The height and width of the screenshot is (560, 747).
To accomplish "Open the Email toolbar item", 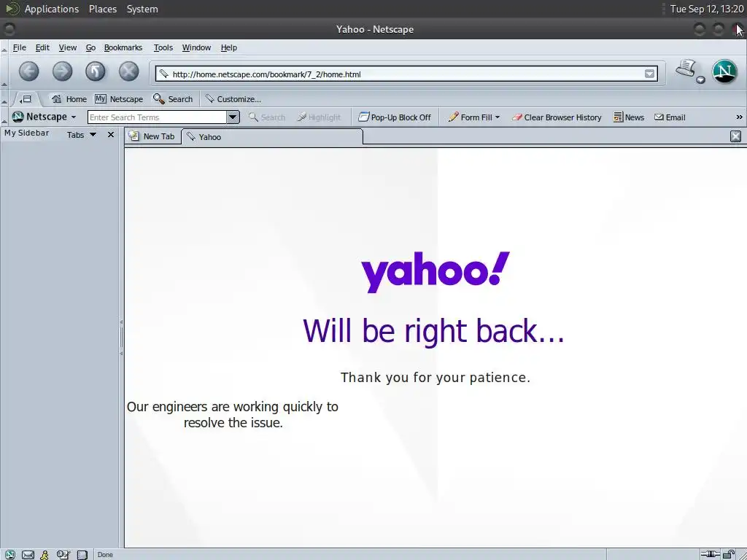I will pyautogui.click(x=670, y=117).
